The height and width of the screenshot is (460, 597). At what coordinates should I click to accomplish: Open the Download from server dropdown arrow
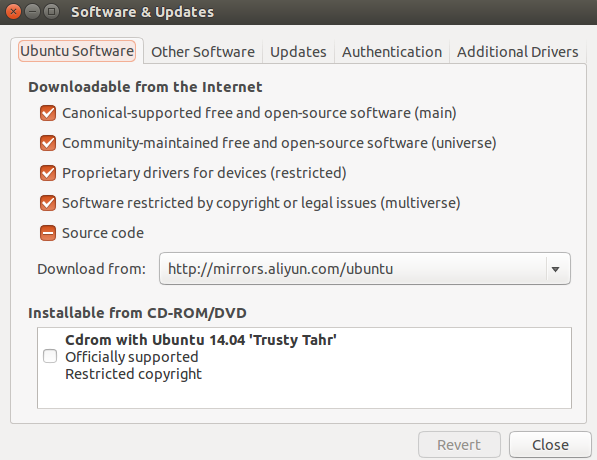point(555,269)
